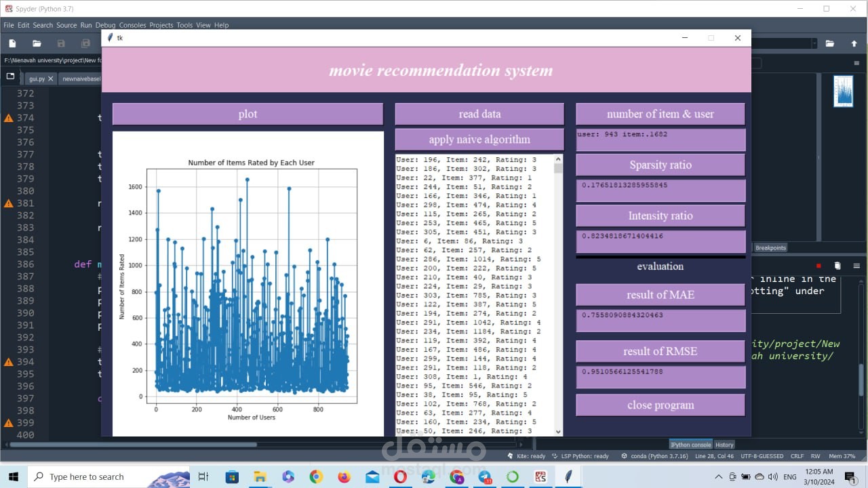868x488 pixels.
Task: Click the 'result of RMSE' button
Action: point(660,351)
